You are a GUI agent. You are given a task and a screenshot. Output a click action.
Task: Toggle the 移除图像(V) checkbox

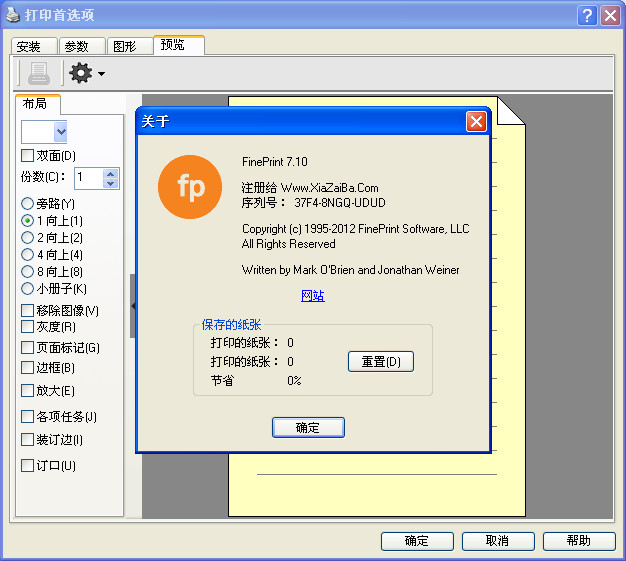(x=27, y=310)
